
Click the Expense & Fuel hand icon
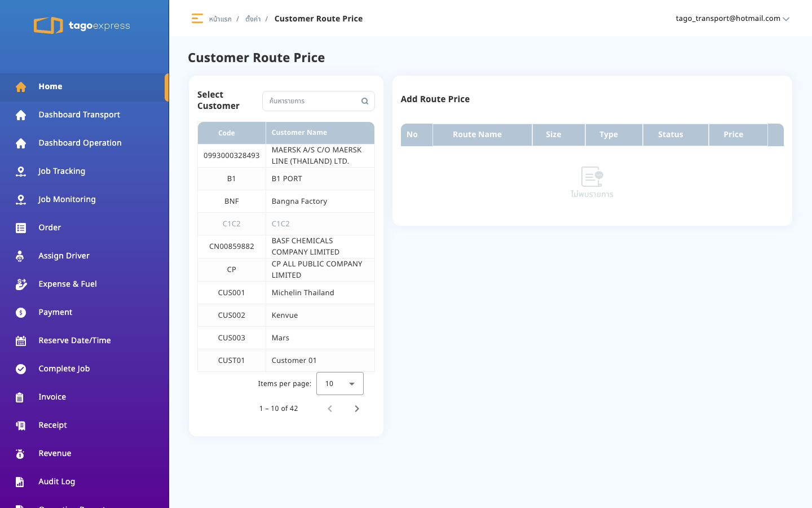pyautogui.click(x=21, y=284)
